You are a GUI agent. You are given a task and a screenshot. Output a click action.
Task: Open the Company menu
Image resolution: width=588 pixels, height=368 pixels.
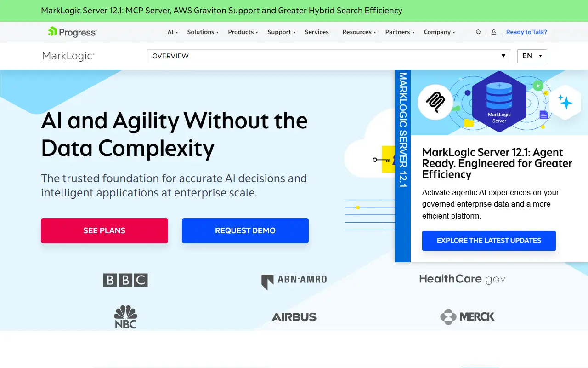tap(439, 32)
